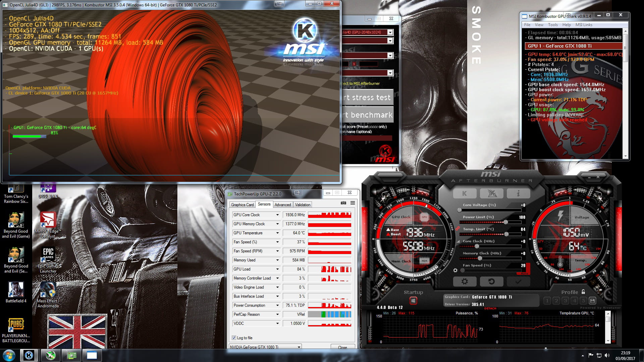Expand GPU Temperature sensor dropdown
The height and width of the screenshot is (362, 644).
pos(277,233)
